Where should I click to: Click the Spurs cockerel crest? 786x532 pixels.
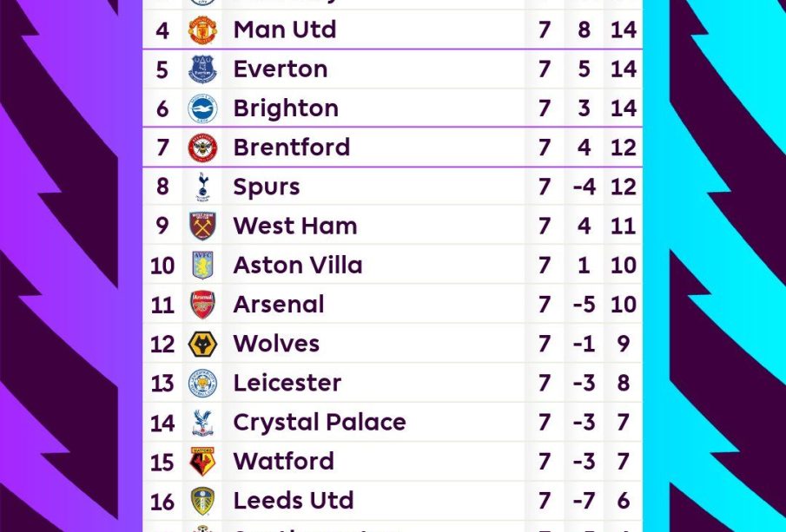[x=202, y=187]
